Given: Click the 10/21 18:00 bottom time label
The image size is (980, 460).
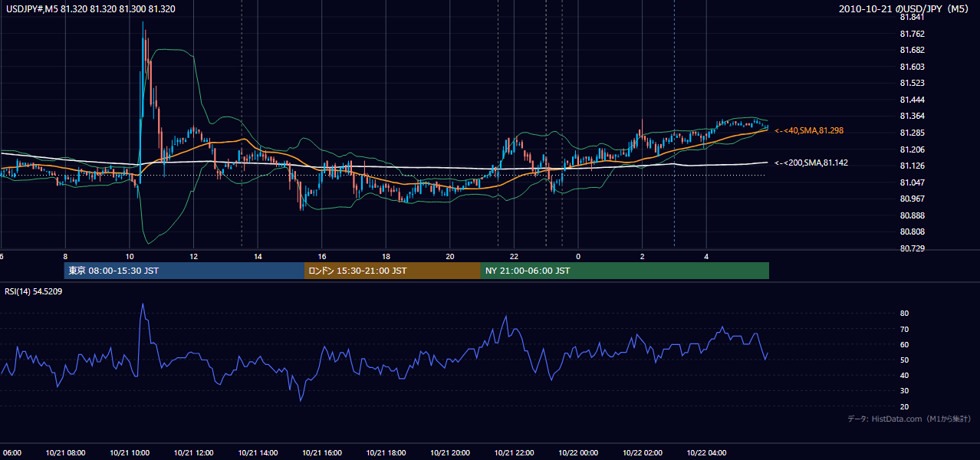Looking at the screenshot, I should (386, 453).
